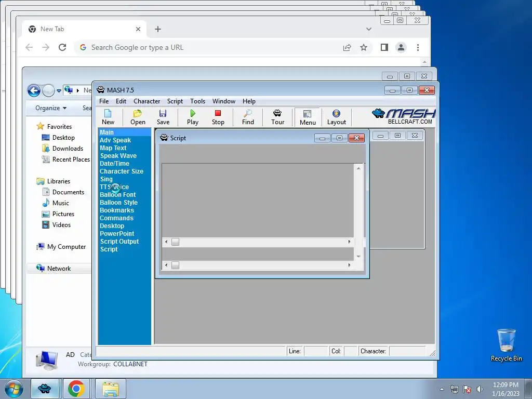The height and width of the screenshot is (399, 532).
Task: Open Find with the magnifier icon
Action: [x=248, y=117]
